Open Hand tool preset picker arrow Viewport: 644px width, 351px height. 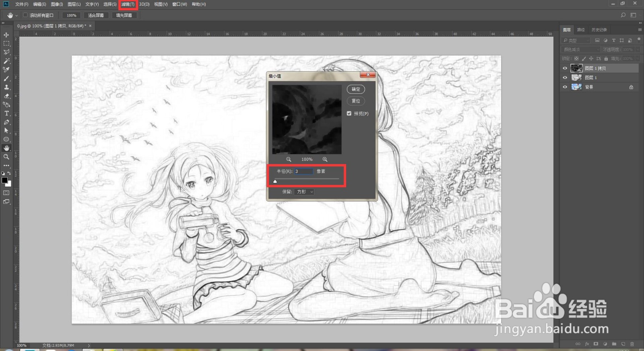pos(17,16)
